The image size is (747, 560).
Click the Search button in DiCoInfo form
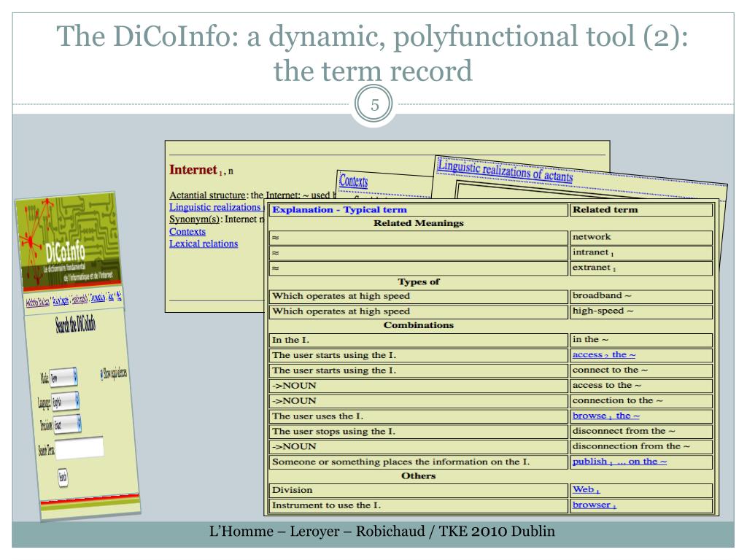(x=63, y=477)
